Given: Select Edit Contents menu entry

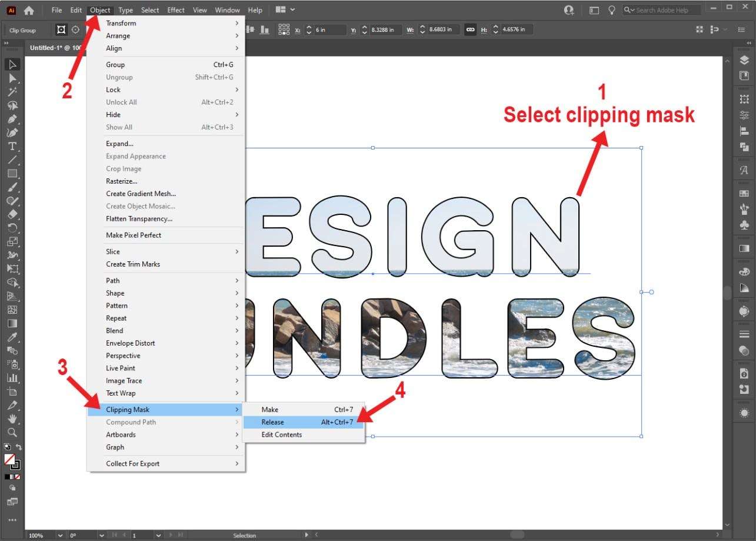Looking at the screenshot, I should pyautogui.click(x=304, y=434).
